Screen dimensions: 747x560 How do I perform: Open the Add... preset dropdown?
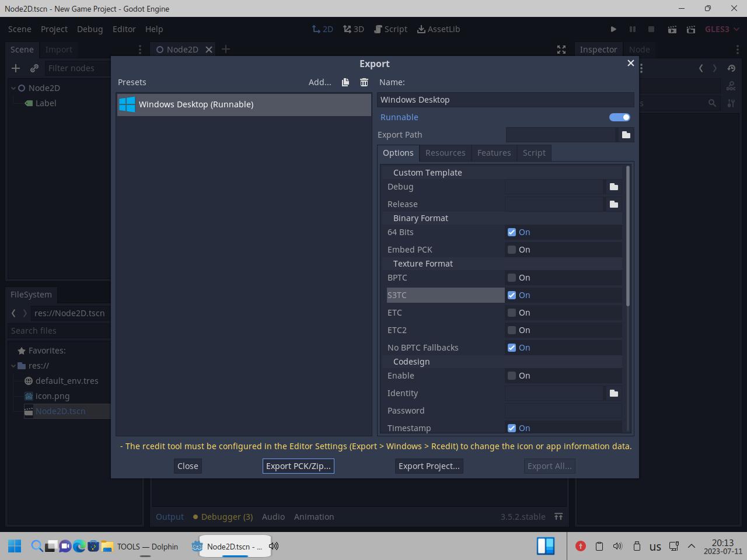tap(320, 82)
